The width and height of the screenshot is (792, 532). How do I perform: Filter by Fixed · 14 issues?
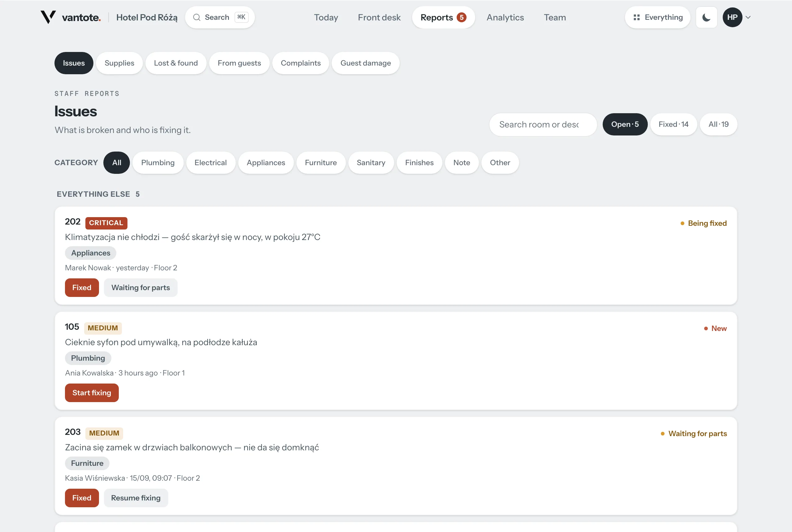(673, 125)
